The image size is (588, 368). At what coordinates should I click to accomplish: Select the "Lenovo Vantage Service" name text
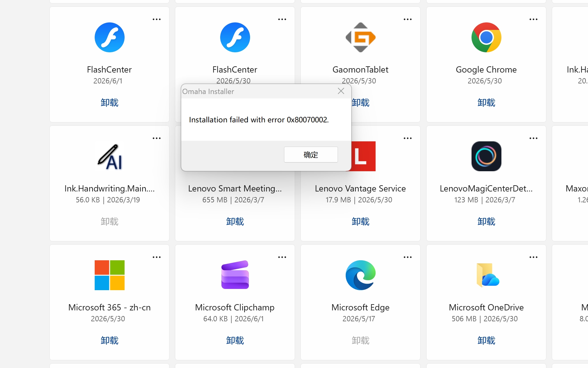(x=361, y=188)
